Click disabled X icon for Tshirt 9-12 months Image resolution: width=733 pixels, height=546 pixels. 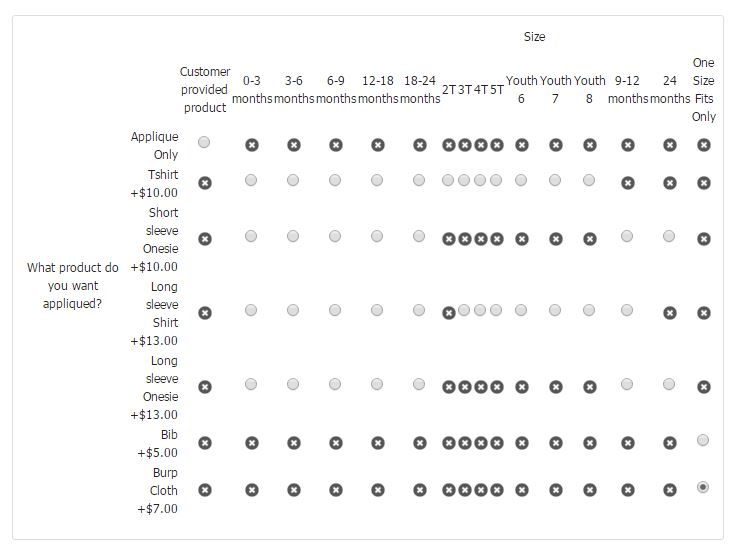coord(628,183)
